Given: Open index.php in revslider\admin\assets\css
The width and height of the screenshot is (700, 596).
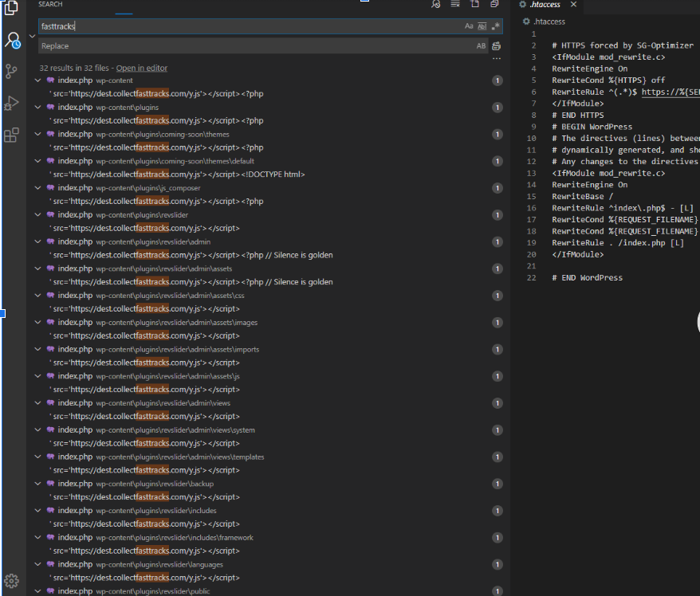Looking at the screenshot, I should pos(151,296).
